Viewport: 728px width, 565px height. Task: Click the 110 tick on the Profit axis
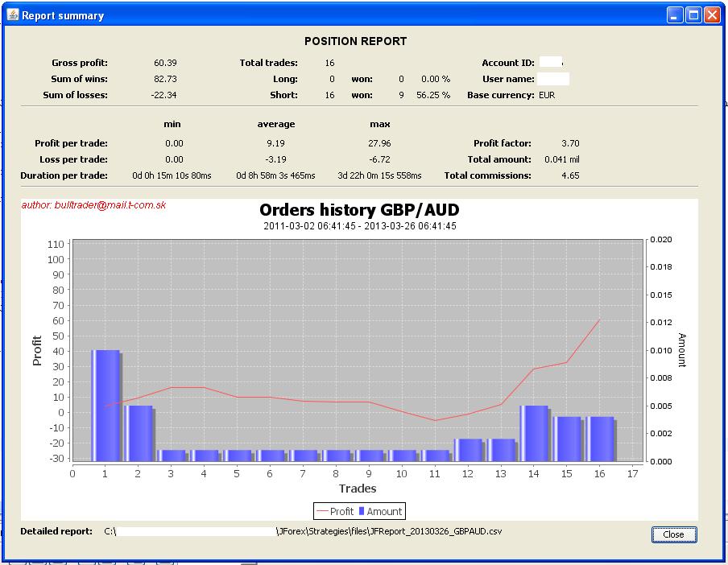56,245
